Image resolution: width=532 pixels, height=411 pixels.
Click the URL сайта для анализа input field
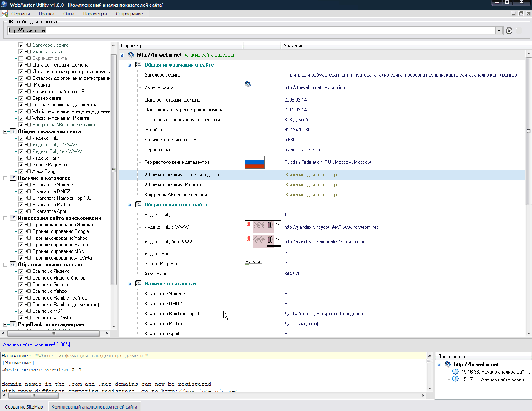(250, 31)
